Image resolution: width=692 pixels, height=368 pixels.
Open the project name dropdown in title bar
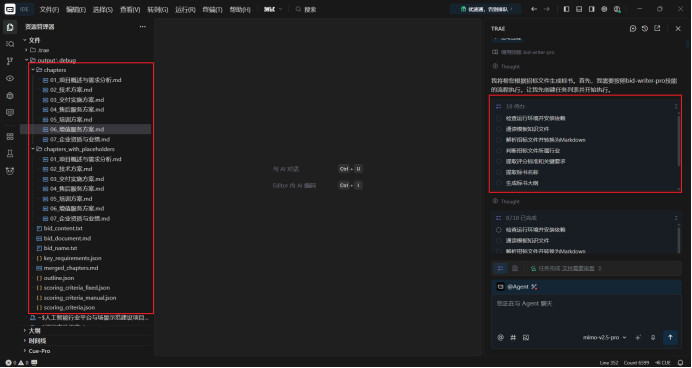(x=273, y=9)
